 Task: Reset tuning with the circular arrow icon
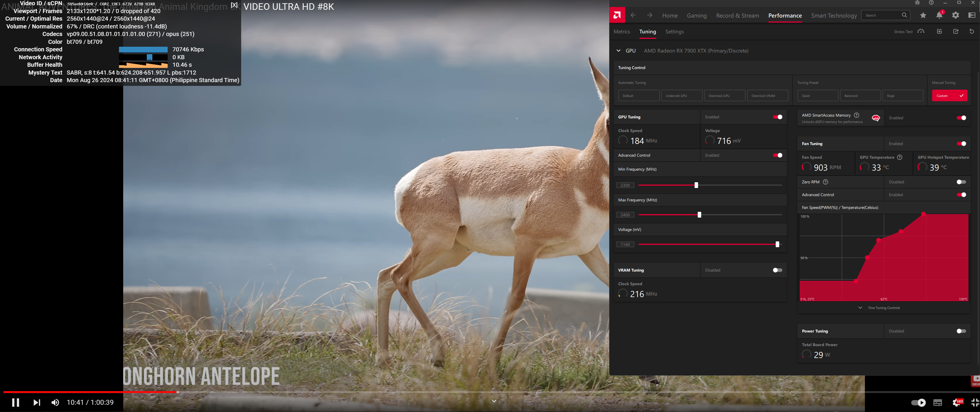972,32
